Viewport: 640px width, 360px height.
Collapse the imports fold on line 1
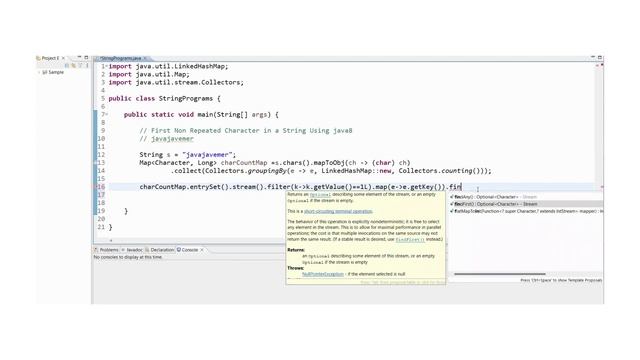pyautogui.click(x=107, y=66)
